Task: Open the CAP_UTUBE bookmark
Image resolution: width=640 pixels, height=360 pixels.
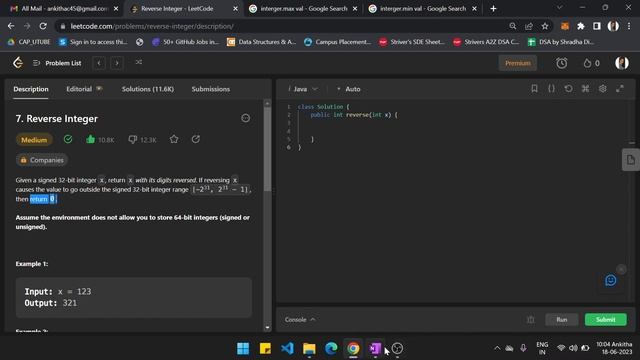Action: coord(29,42)
